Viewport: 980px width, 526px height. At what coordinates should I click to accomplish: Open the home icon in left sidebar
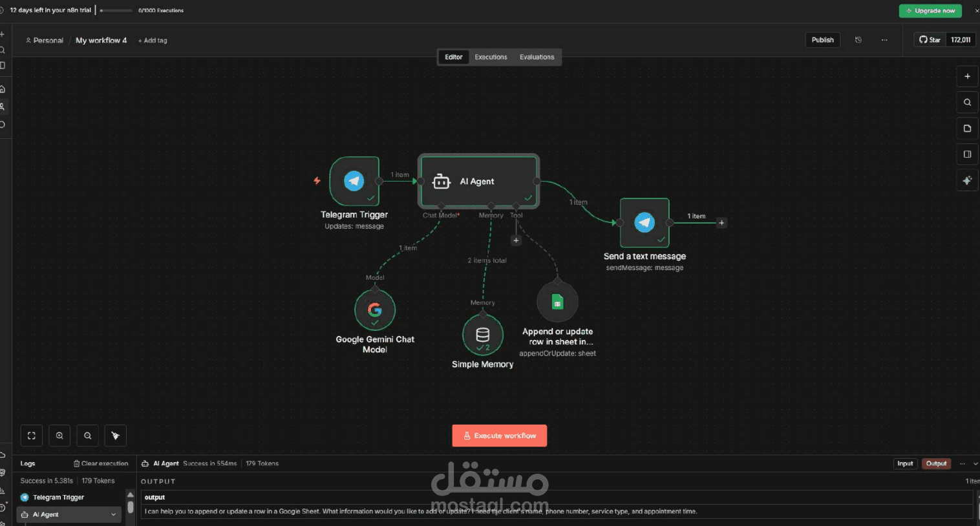[x=3, y=89]
